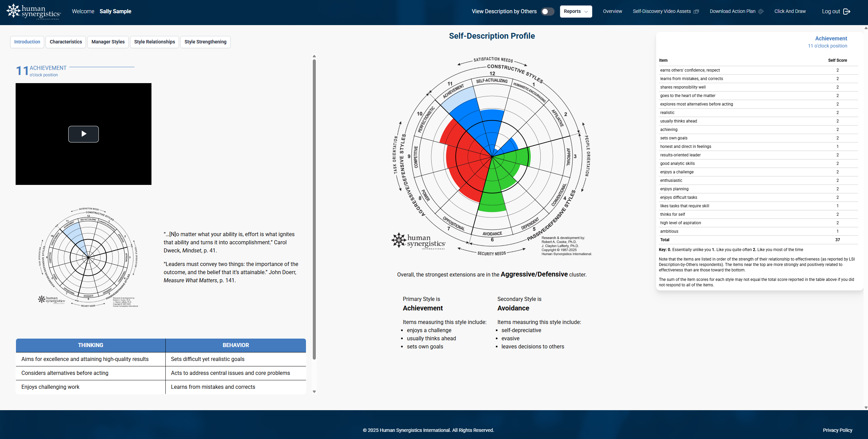The image size is (868, 439).
Task: Open the Style Strengthening tab
Action: [x=205, y=42]
